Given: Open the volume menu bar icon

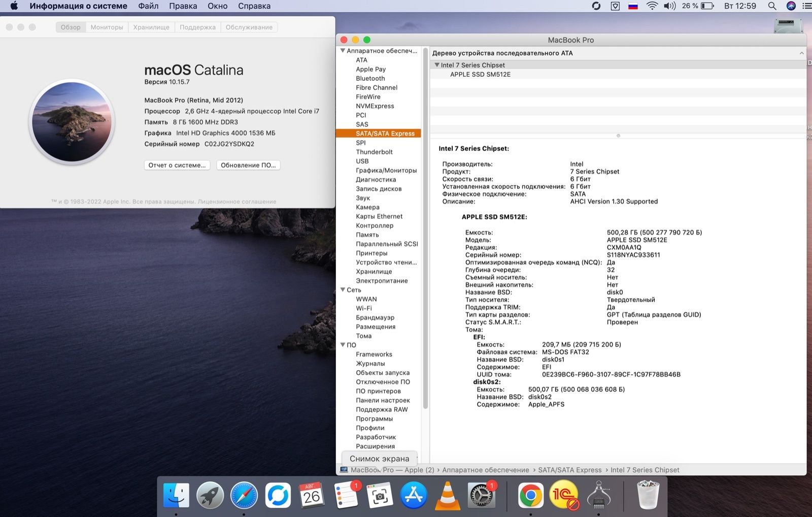Looking at the screenshot, I should 670,6.
